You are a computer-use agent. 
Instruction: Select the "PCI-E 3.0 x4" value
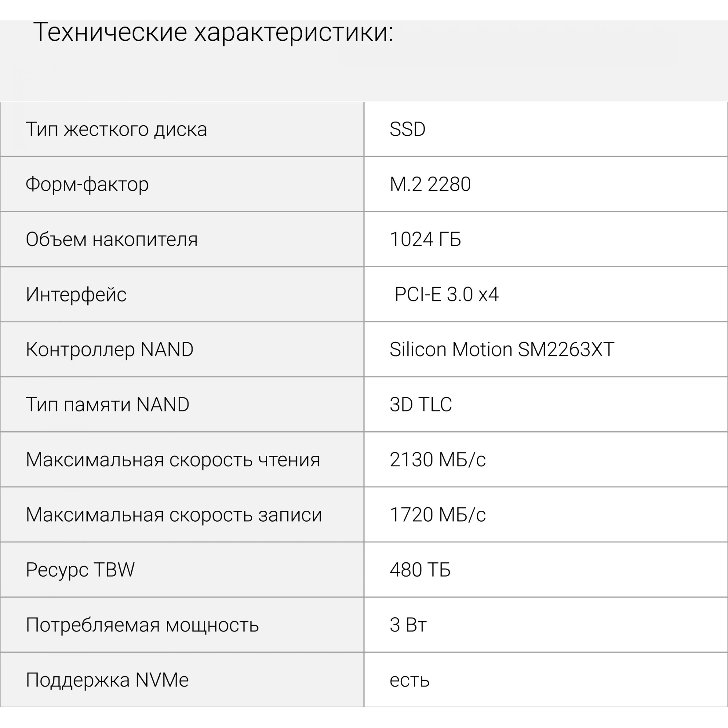(x=447, y=294)
